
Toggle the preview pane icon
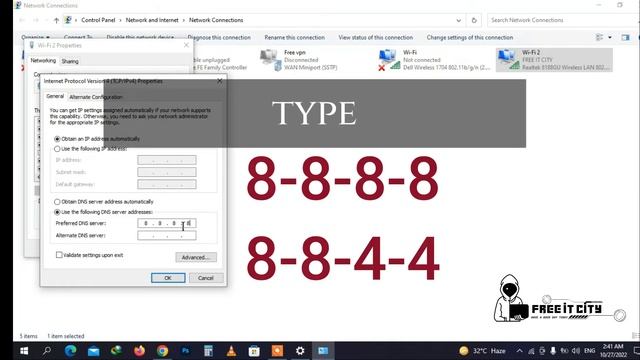click(x=625, y=37)
